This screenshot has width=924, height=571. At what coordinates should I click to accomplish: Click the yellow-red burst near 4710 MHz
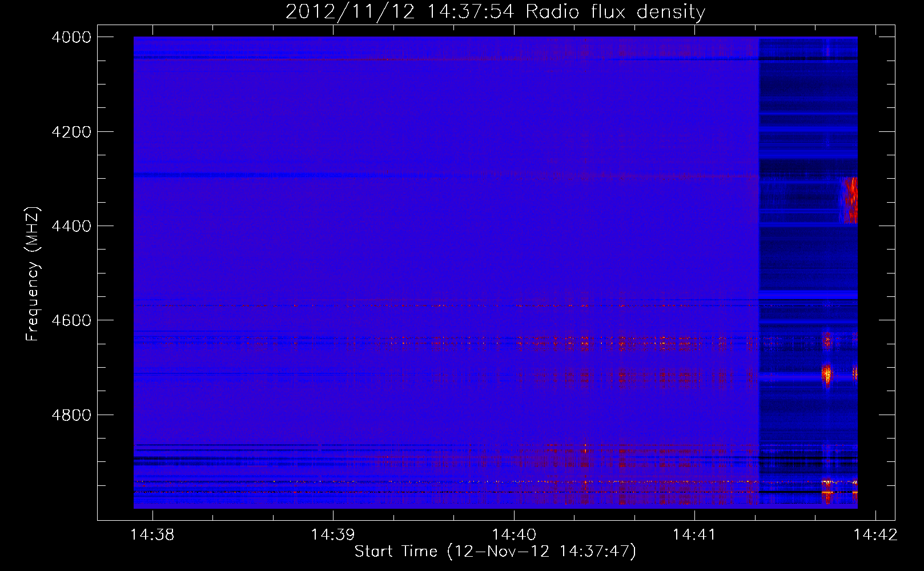coord(826,375)
